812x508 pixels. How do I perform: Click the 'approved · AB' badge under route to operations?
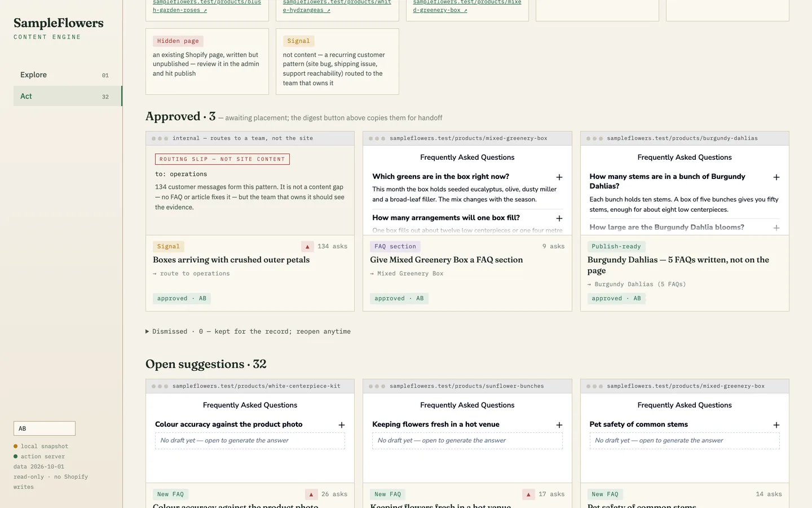[x=182, y=299]
